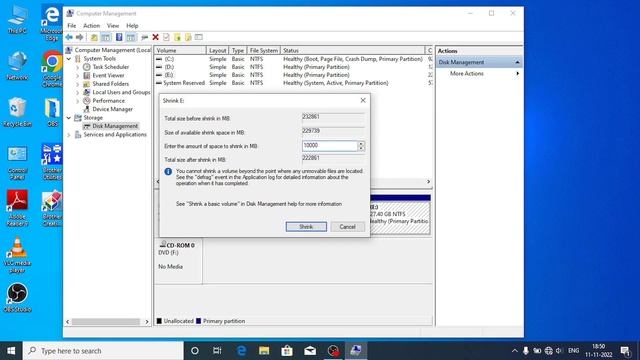Click the Status column header
Image resolution: width=640 pixels, height=360 pixels.
(x=353, y=51)
